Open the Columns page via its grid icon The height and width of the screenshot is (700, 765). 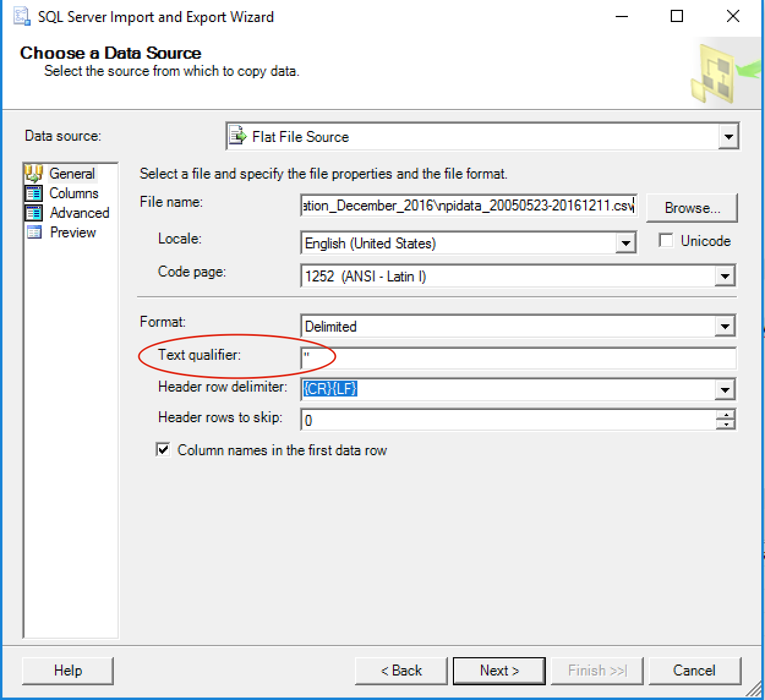coord(35,193)
